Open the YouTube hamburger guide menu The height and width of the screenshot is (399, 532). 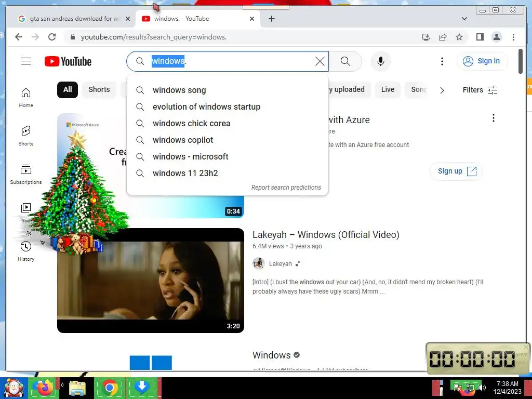pos(26,61)
